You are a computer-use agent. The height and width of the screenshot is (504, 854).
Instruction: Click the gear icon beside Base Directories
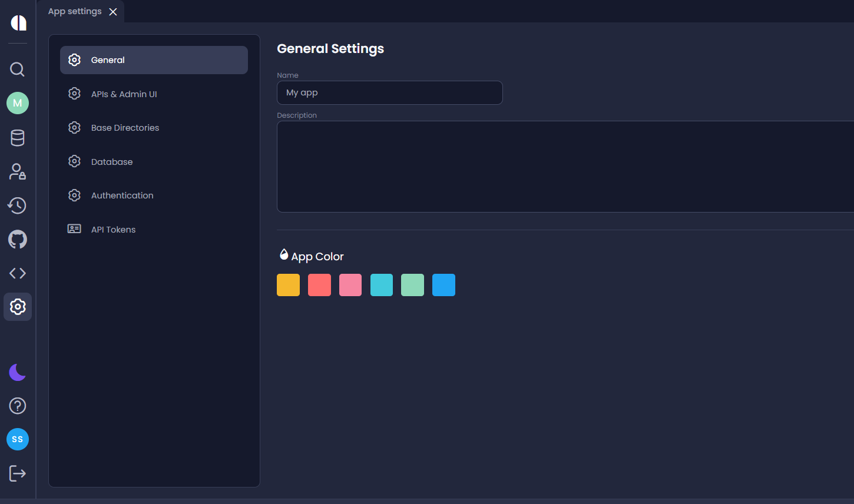[x=74, y=127]
